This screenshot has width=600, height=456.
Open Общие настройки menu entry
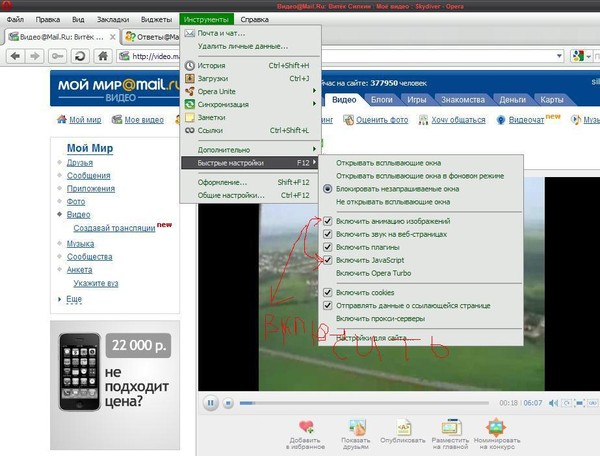[251, 195]
